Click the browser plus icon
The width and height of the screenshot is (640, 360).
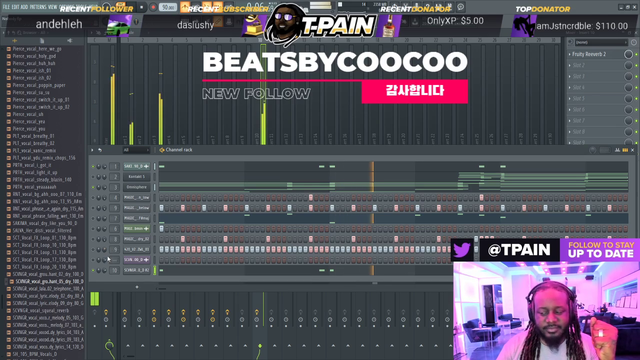pos(15,40)
